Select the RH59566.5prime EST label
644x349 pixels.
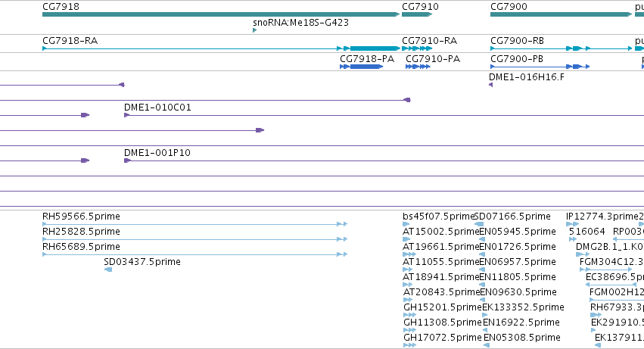(x=81, y=217)
